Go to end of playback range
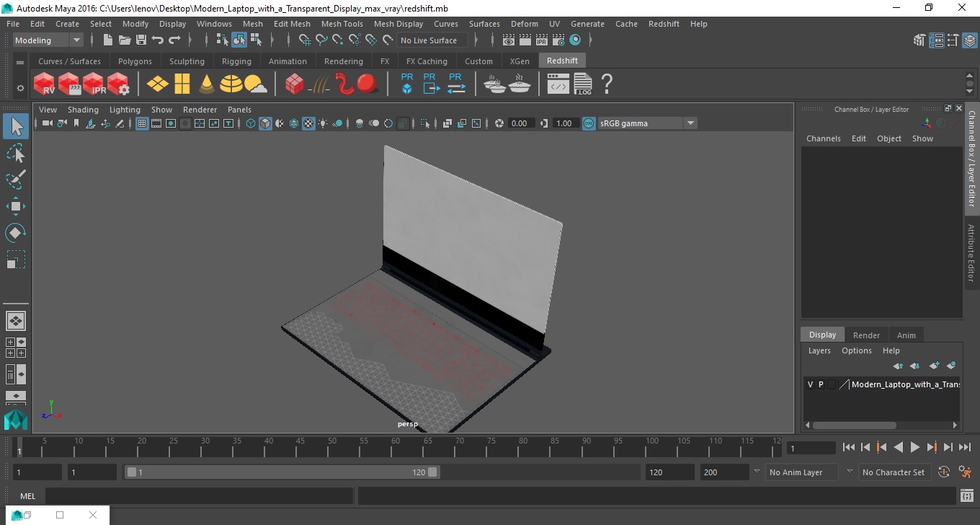The image size is (980, 525). 964,447
